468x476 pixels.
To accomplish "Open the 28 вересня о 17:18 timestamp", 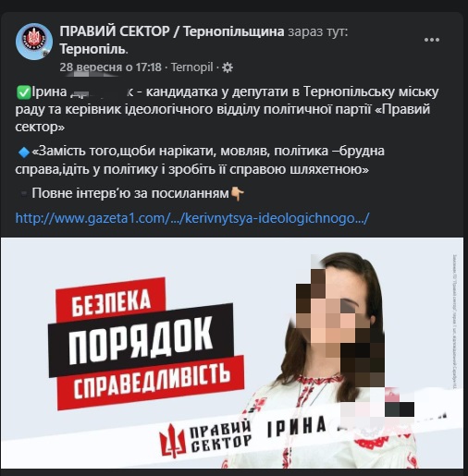I will click(x=110, y=67).
